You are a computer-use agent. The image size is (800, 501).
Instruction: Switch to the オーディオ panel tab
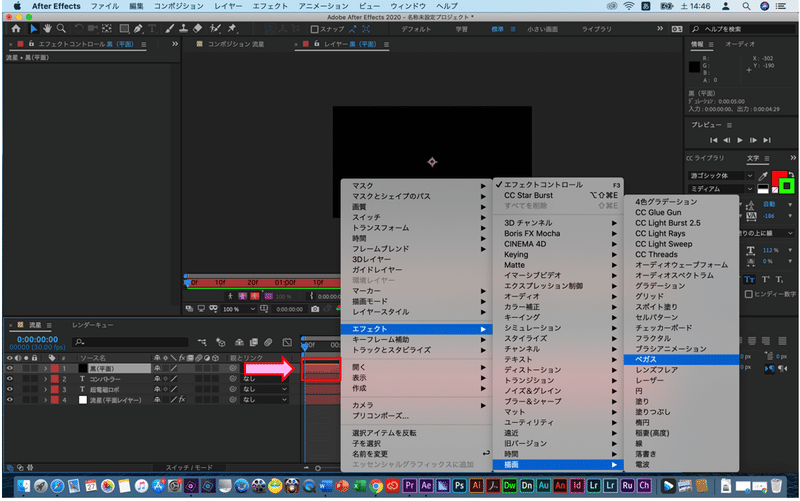pyautogui.click(x=740, y=44)
